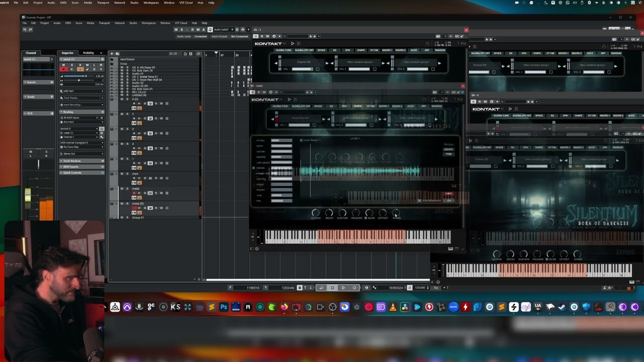Mute the OS A Hit Deep 05 track
This screenshot has width=644, height=362.
click(x=122, y=67)
